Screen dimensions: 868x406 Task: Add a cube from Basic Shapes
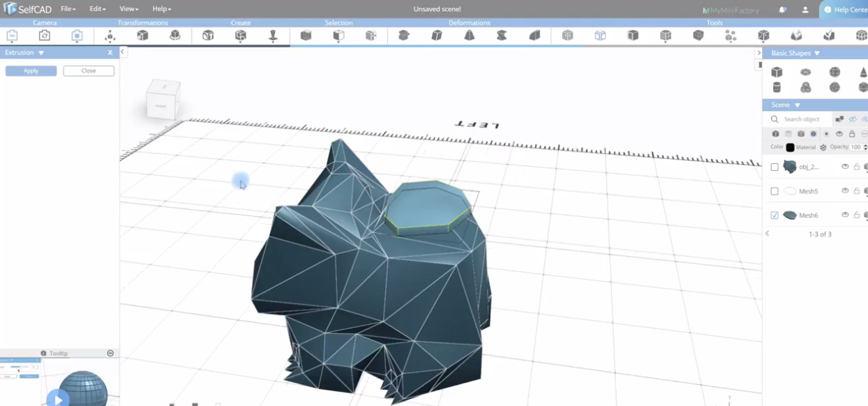tap(777, 72)
